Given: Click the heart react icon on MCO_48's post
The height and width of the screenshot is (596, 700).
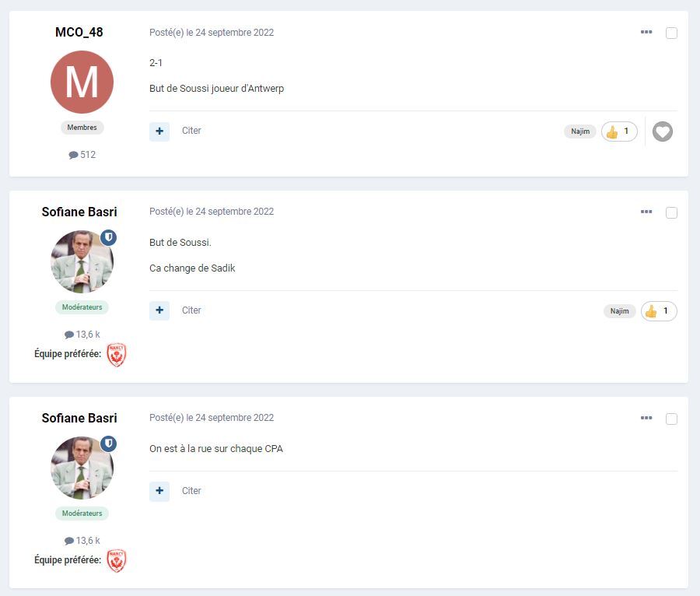Looking at the screenshot, I should click(x=662, y=132).
